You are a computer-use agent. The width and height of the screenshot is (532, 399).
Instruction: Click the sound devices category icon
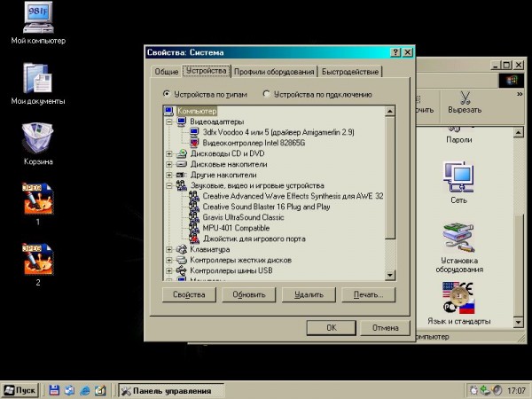(x=182, y=185)
